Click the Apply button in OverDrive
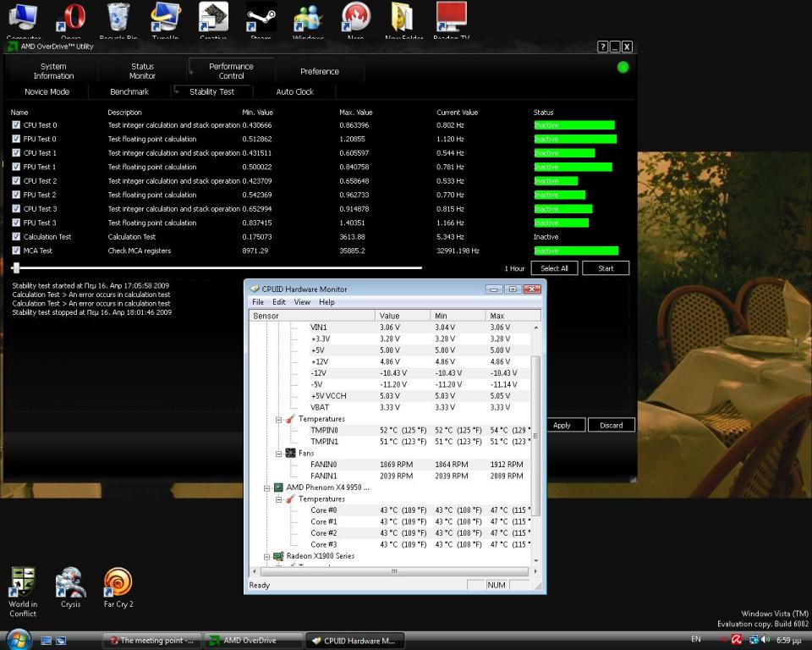Screen dimensions: 812x650 click(562, 425)
